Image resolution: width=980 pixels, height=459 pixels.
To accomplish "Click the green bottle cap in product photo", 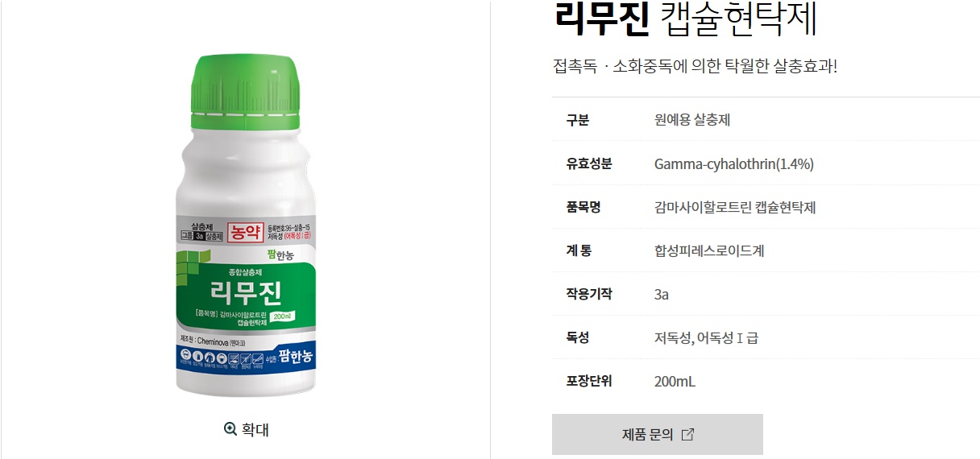I will pos(245,93).
